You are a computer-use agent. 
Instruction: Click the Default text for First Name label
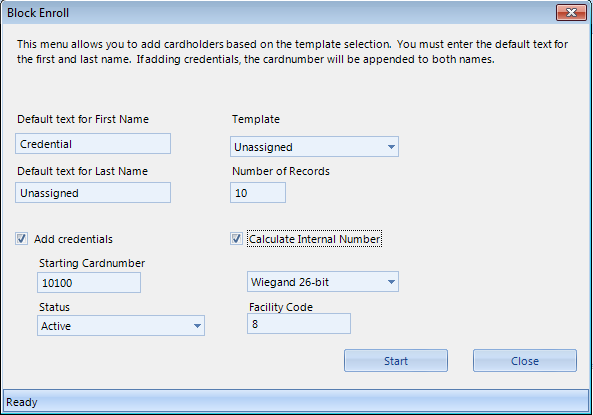point(83,119)
